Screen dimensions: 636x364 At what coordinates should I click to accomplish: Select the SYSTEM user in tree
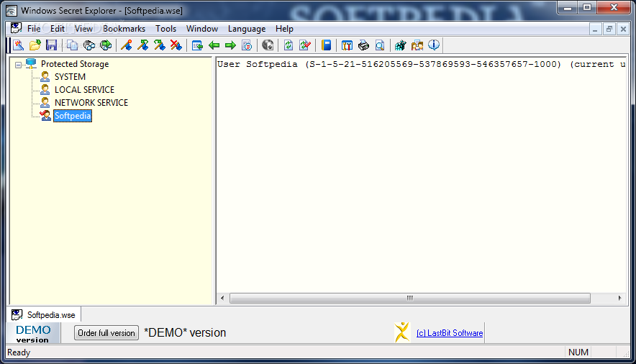coord(70,77)
